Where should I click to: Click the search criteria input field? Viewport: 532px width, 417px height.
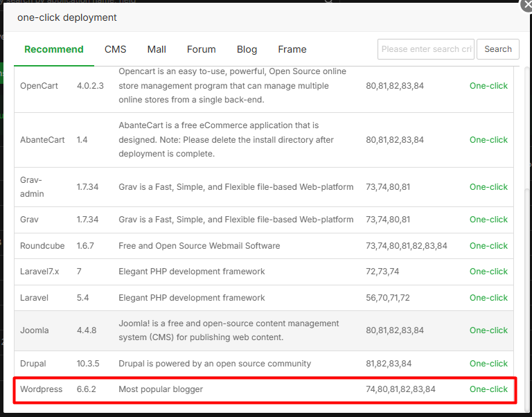[425, 49]
